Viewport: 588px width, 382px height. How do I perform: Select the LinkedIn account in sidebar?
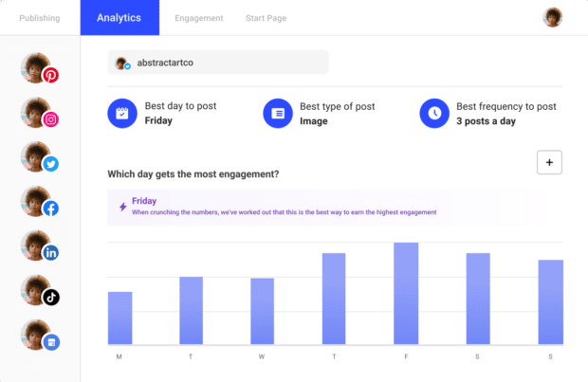pos(39,246)
